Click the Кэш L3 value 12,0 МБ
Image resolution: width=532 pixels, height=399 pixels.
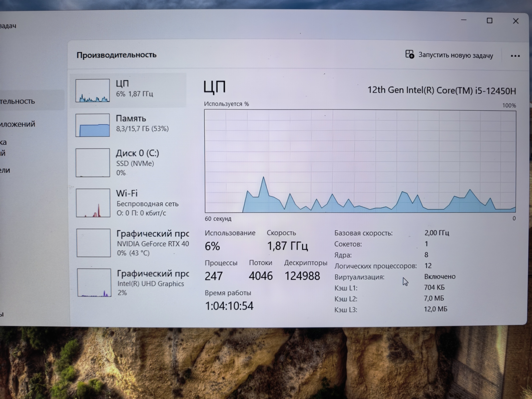point(436,309)
